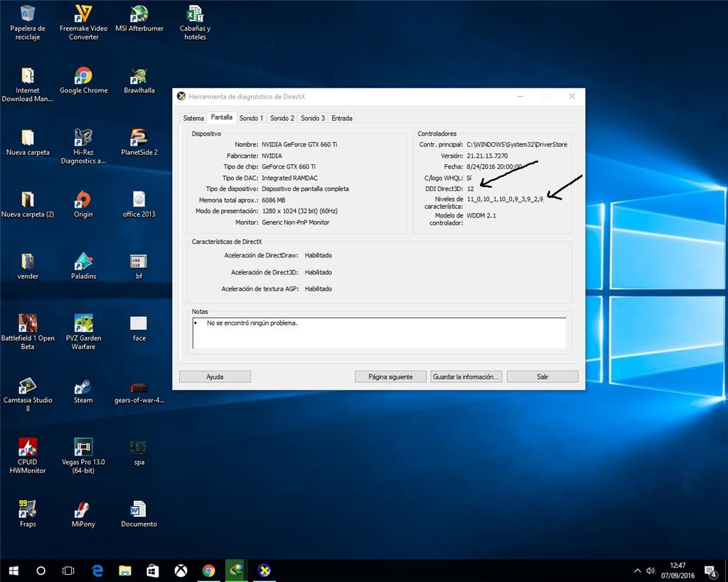Click the DirectX dxdiag taskbar icon

pyautogui.click(x=264, y=571)
